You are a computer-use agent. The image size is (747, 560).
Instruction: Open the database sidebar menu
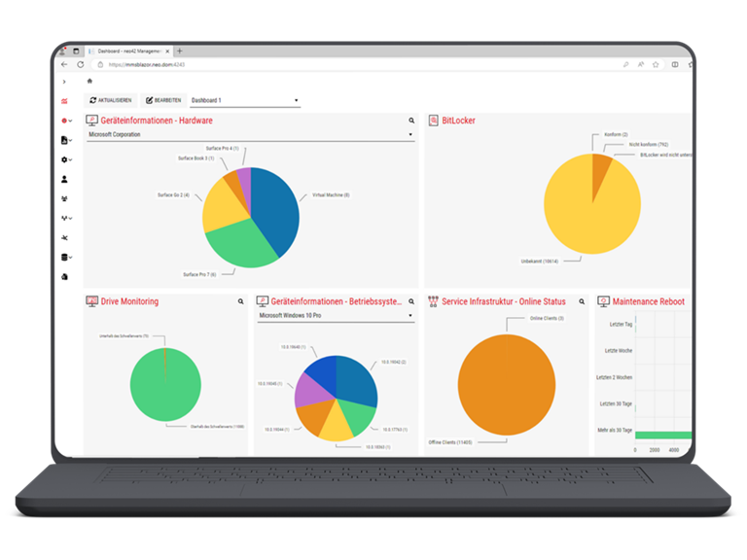tap(66, 257)
